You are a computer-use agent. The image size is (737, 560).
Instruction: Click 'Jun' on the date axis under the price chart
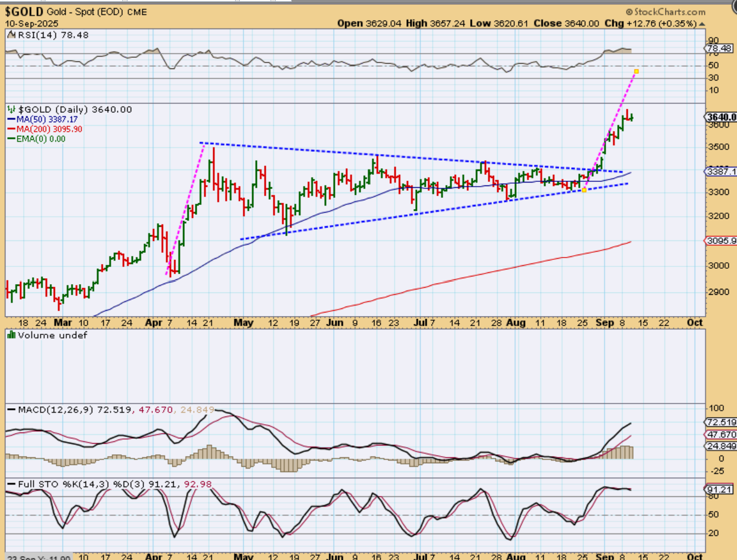pyautogui.click(x=335, y=323)
